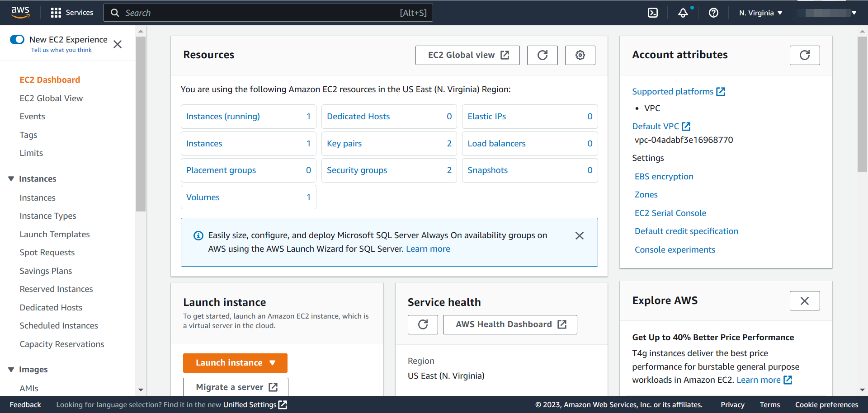The height and width of the screenshot is (413, 868).
Task: Refresh the Service health panel
Action: pos(423,324)
